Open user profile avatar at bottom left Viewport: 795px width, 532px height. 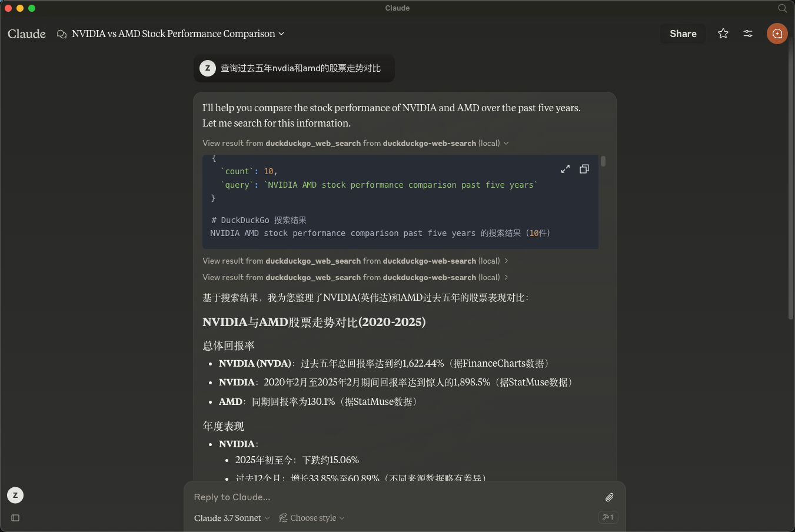point(15,496)
